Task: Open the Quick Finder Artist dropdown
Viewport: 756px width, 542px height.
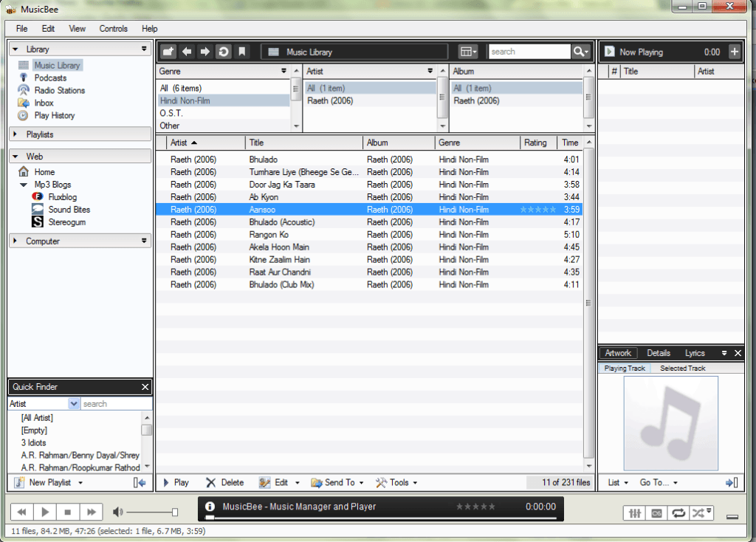Action: (x=74, y=404)
